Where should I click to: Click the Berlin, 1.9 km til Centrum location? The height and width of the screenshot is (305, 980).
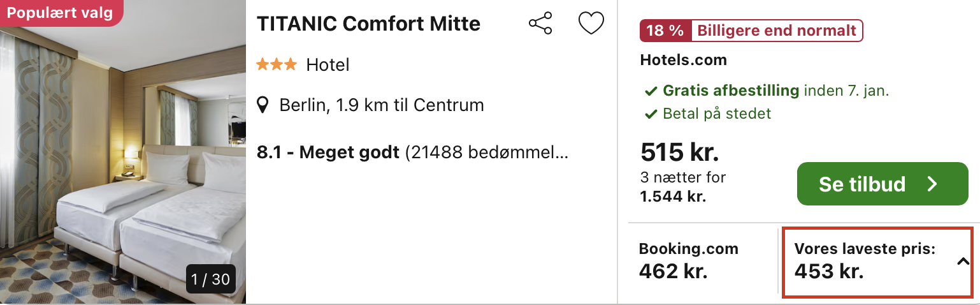point(381,105)
